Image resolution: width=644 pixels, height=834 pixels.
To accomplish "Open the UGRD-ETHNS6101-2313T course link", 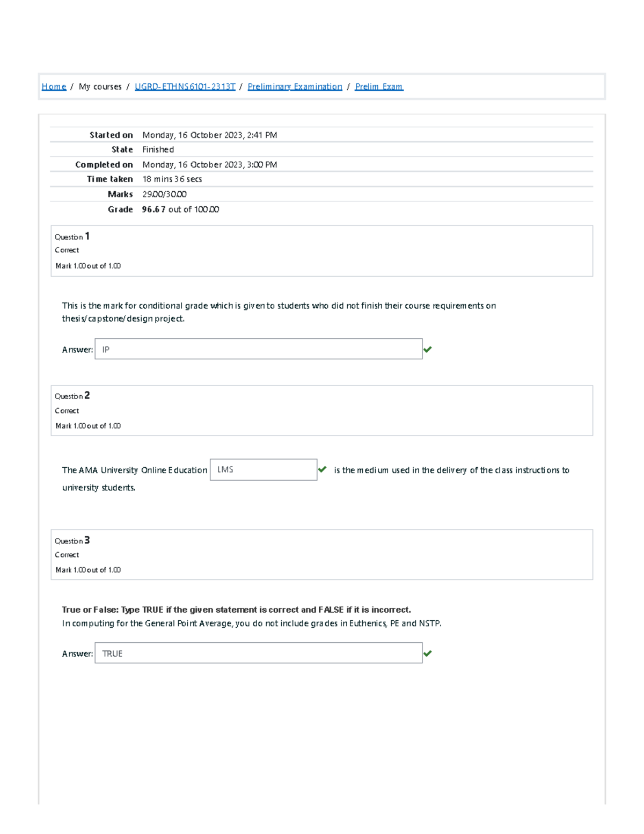I will (x=185, y=86).
